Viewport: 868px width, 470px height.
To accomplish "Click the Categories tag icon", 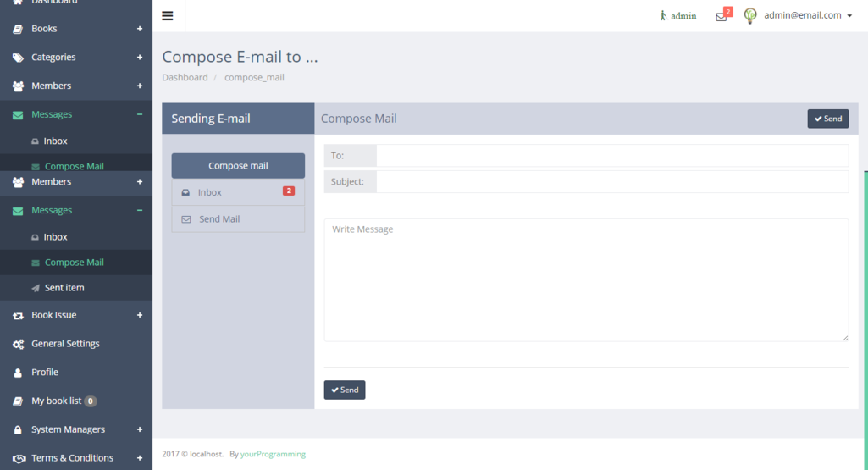I will [x=18, y=58].
